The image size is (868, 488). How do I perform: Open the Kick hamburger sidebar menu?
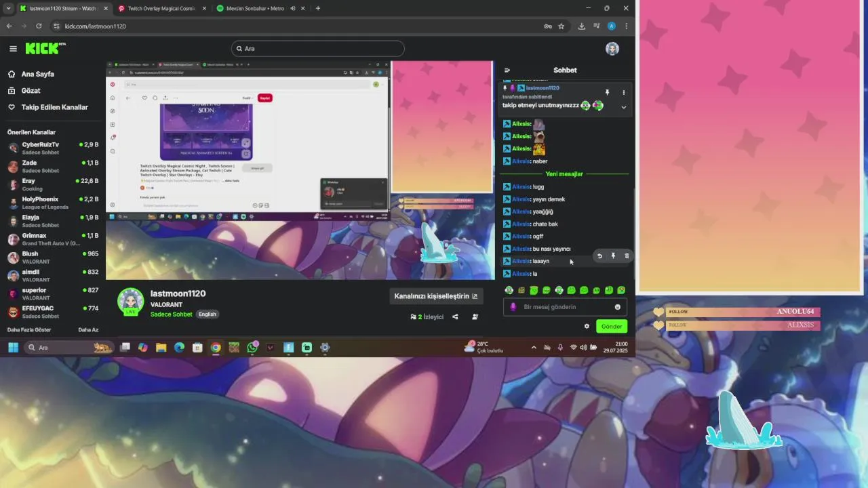pos(13,48)
